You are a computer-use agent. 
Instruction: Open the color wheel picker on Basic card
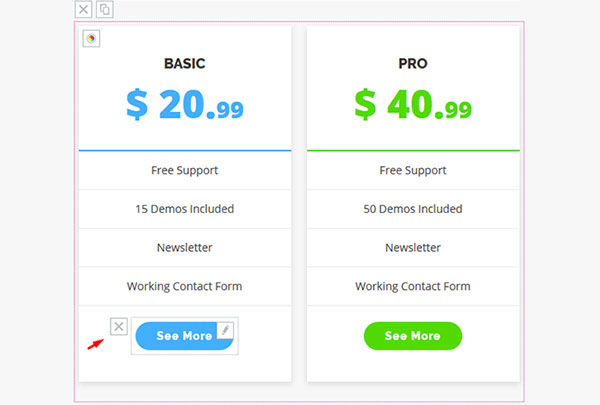91,39
